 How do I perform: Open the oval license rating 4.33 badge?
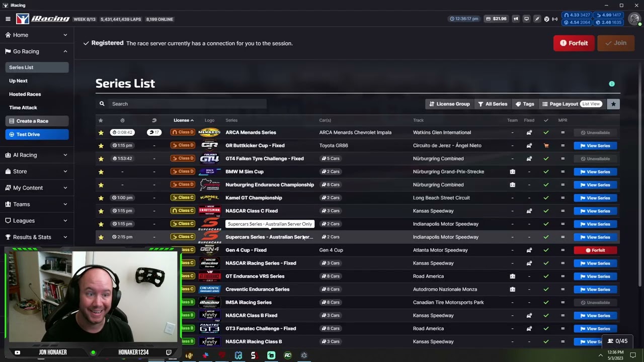tap(577, 15)
